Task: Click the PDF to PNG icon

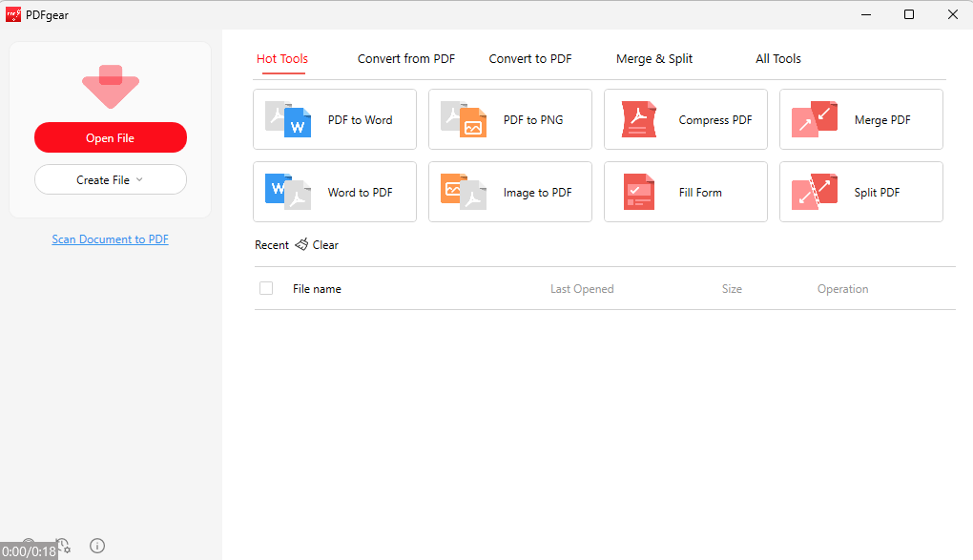Action: (x=464, y=119)
